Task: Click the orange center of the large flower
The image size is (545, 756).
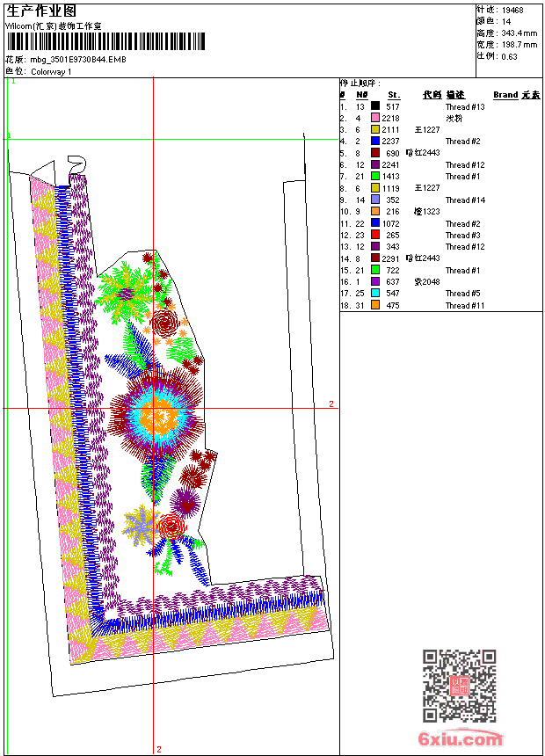Action: 158,415
